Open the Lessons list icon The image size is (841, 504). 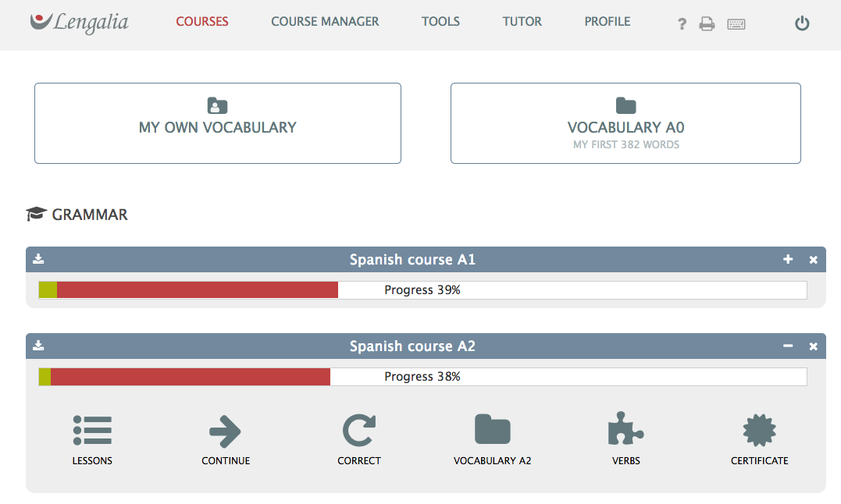(x=92, y=430)
